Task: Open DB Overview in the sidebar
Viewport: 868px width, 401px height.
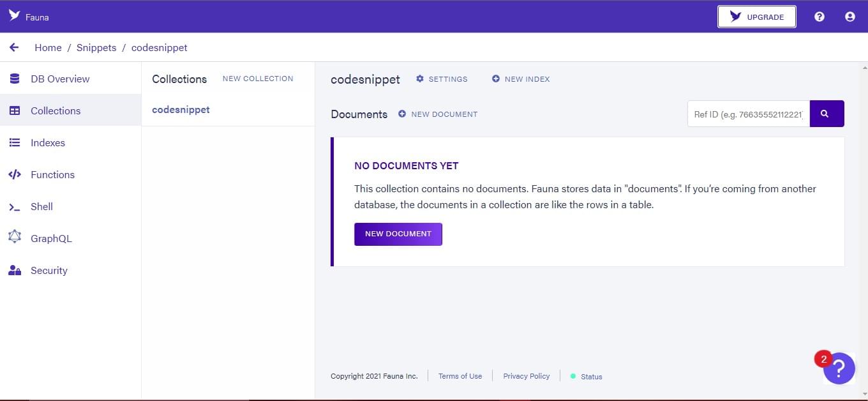Action: click(70, 79)
